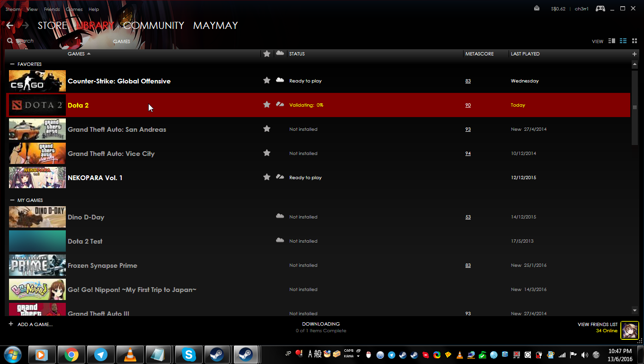This screenshot has width=644, height=364.
Task: Click the forward navigation arrow
Action: click(25, 26)
